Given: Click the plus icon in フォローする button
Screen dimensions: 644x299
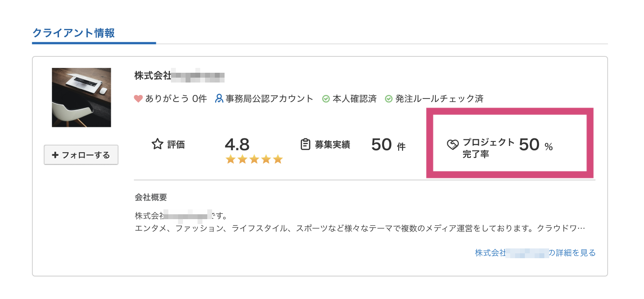Looking at the screenshot, I should (55, 155).
